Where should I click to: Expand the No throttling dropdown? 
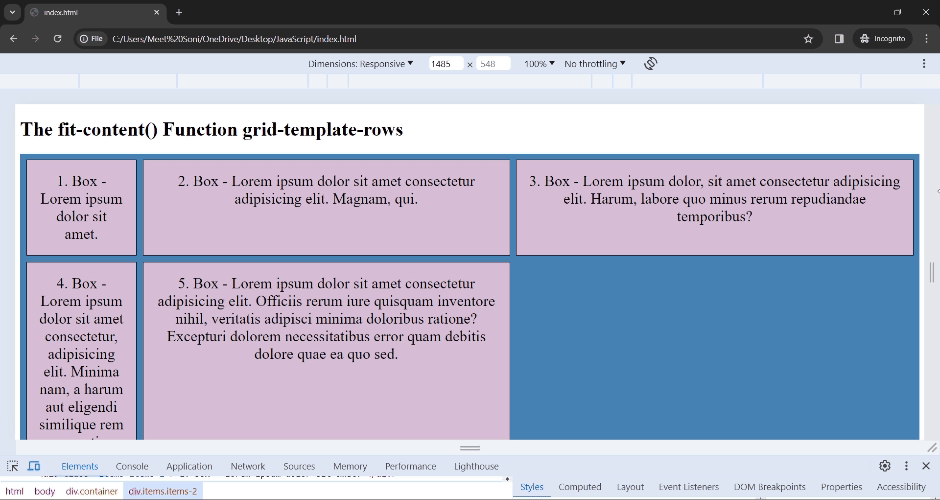point(595,63)
